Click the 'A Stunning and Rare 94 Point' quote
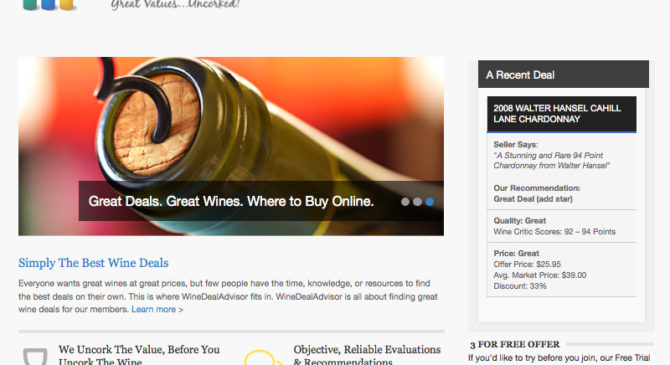Viewport: 670px width, 365px height. [551, 160]
